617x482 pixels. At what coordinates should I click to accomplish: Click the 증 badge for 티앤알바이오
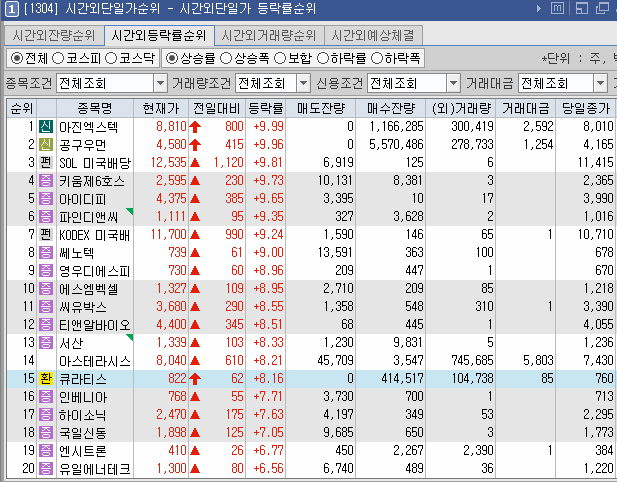(x=46, y=325)
